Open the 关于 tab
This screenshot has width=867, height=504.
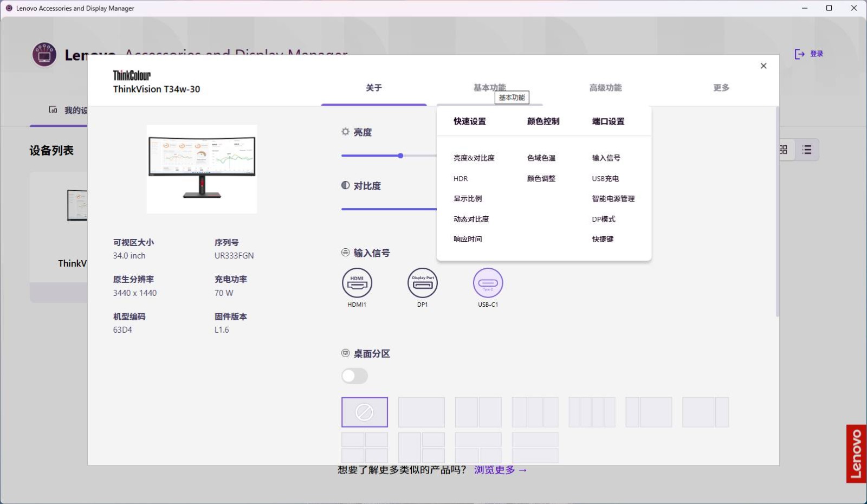tap(374, 88)
